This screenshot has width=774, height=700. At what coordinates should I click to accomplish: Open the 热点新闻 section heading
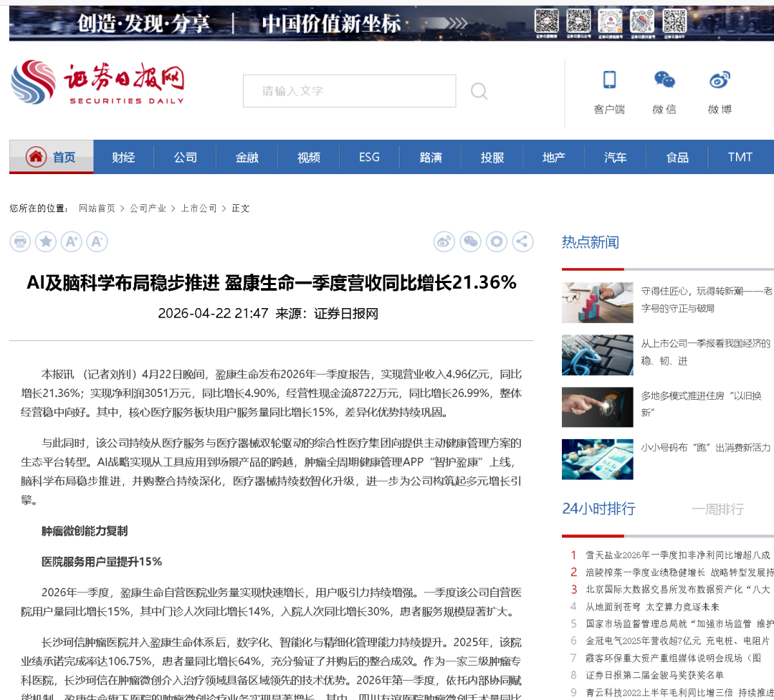(591, 242)
